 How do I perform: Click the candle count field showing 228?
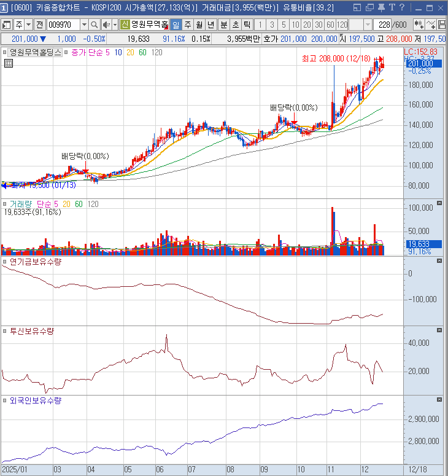coord(384,25)
